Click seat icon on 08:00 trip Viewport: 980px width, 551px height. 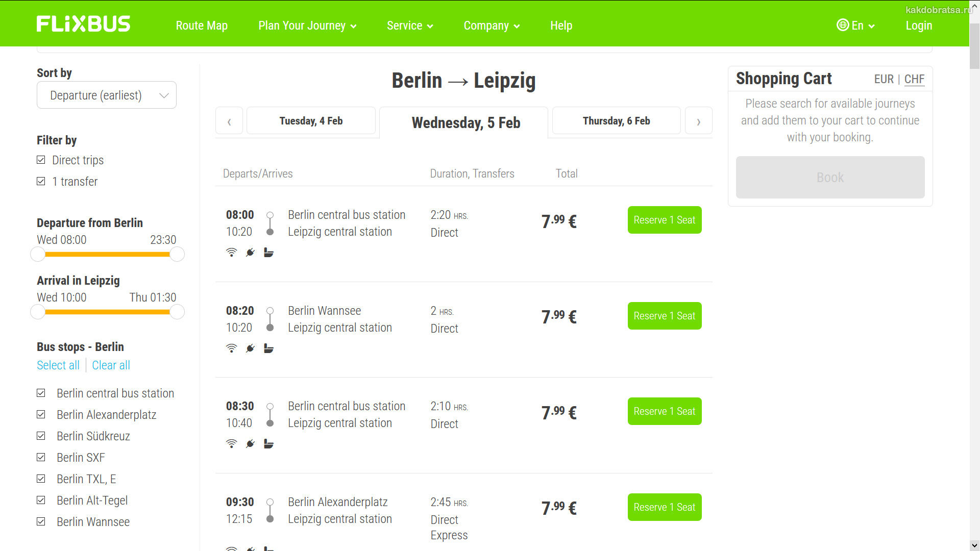click(268, 252)
